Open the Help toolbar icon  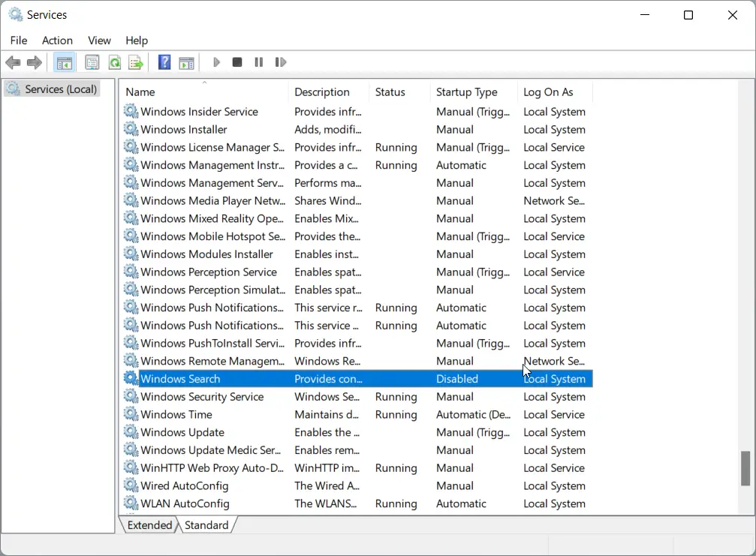164,62
